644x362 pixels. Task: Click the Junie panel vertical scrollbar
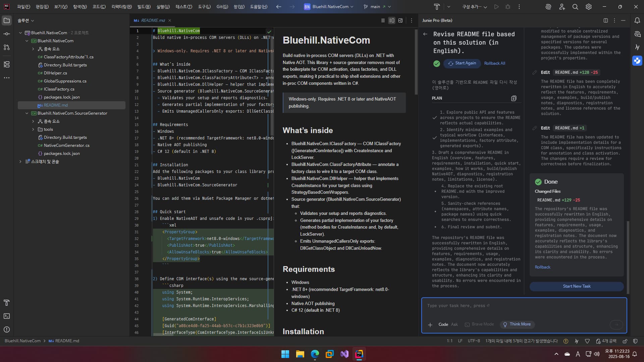point(628,257)
